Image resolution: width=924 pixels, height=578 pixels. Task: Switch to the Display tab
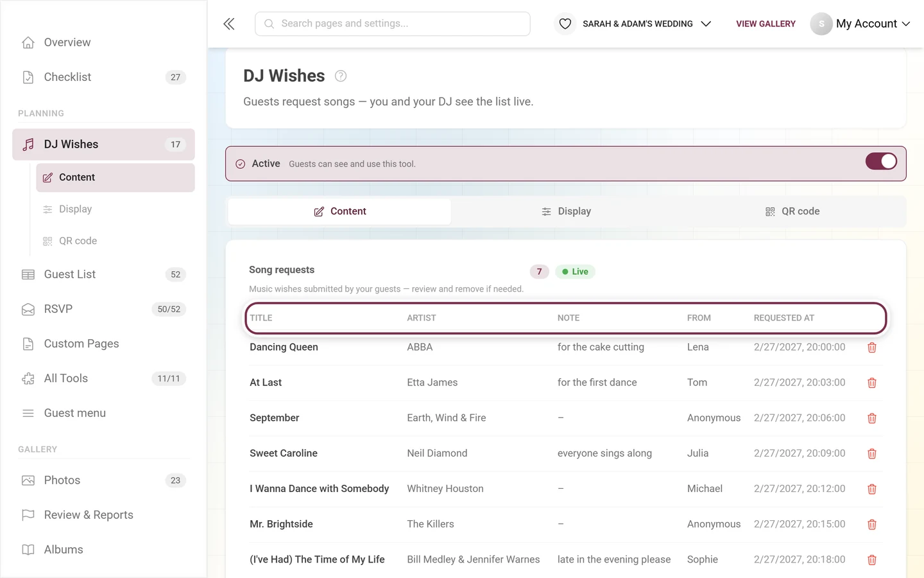(x=566, y=211)
